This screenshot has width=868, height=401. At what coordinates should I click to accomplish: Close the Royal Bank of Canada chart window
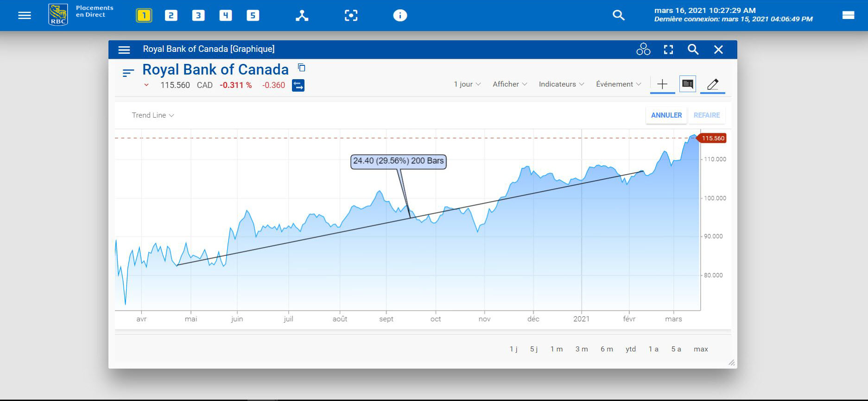(x=718, y=50)
